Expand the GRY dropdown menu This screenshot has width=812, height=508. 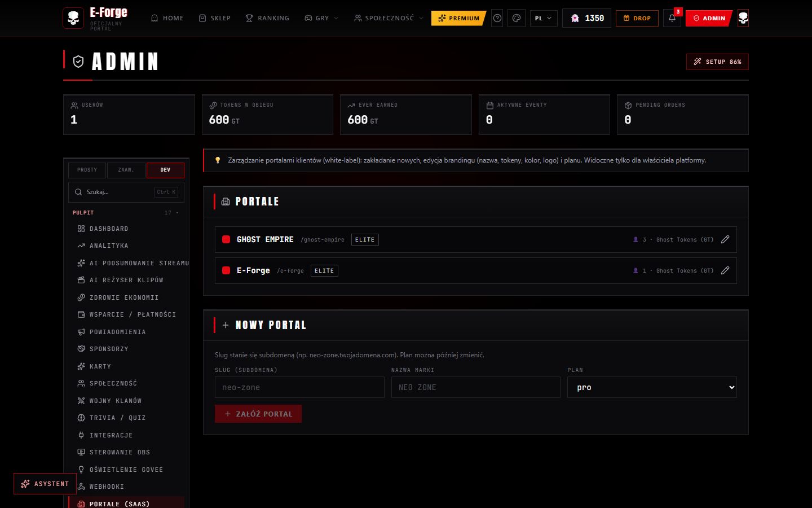[321, 18]
